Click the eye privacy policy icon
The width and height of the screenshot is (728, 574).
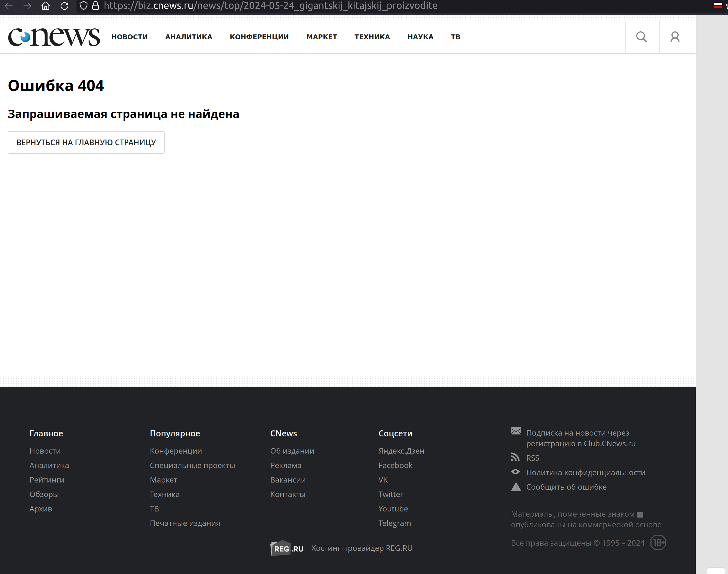coord(516,472)
